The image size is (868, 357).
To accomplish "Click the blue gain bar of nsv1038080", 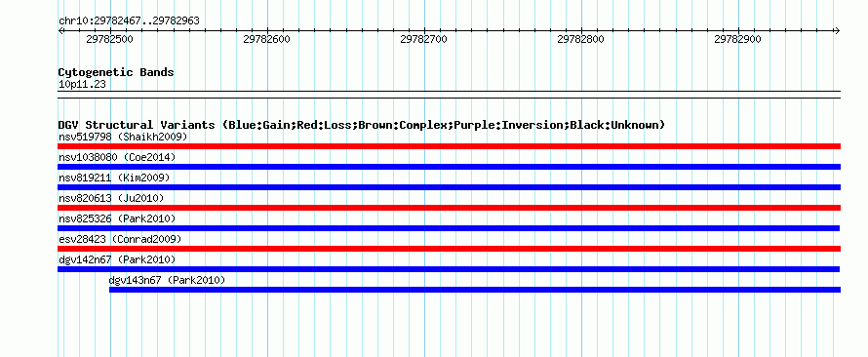I will (449, 167).
